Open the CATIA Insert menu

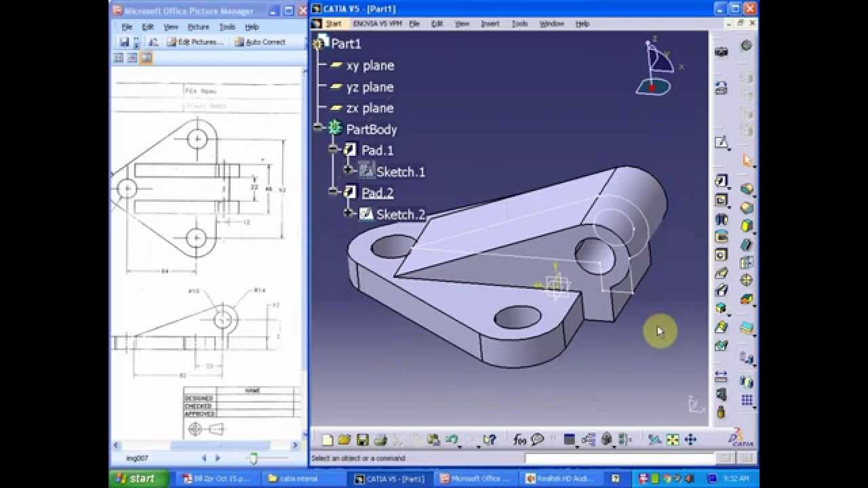490,24
